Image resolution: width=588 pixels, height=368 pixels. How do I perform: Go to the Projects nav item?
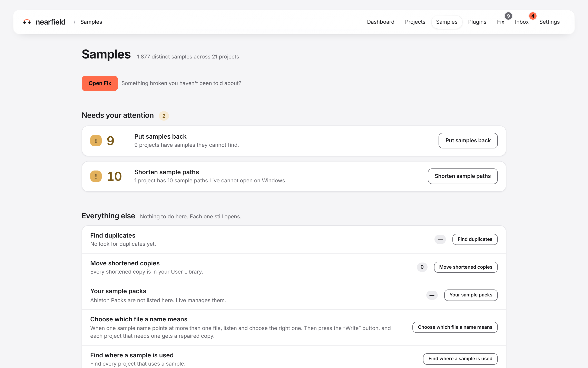415,22
